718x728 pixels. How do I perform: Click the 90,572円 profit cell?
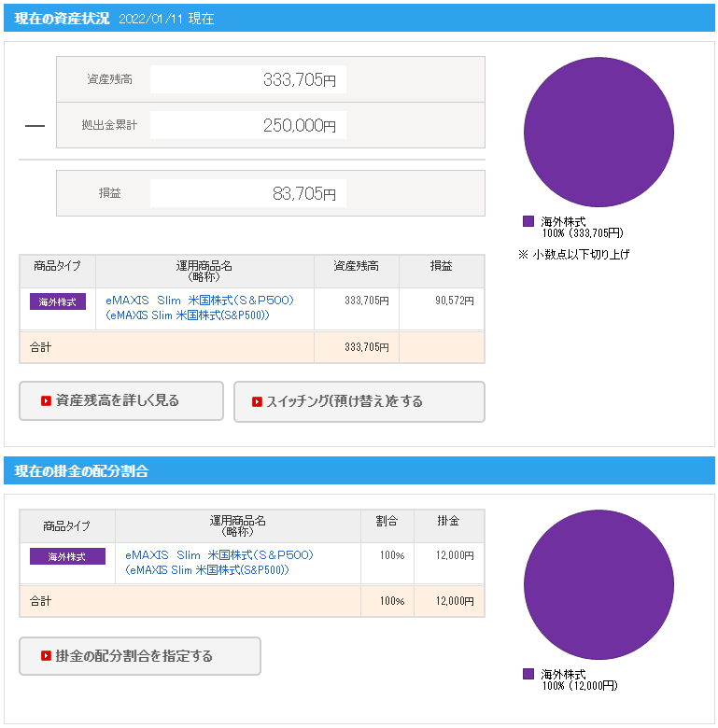coord(442,301)
